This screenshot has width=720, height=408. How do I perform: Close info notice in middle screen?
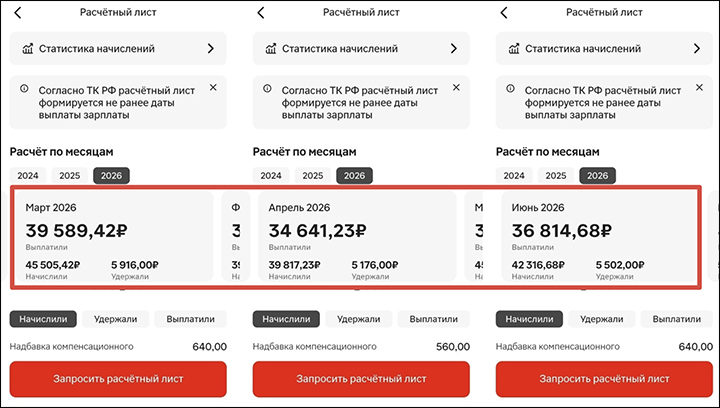click(x=456, y=87)
